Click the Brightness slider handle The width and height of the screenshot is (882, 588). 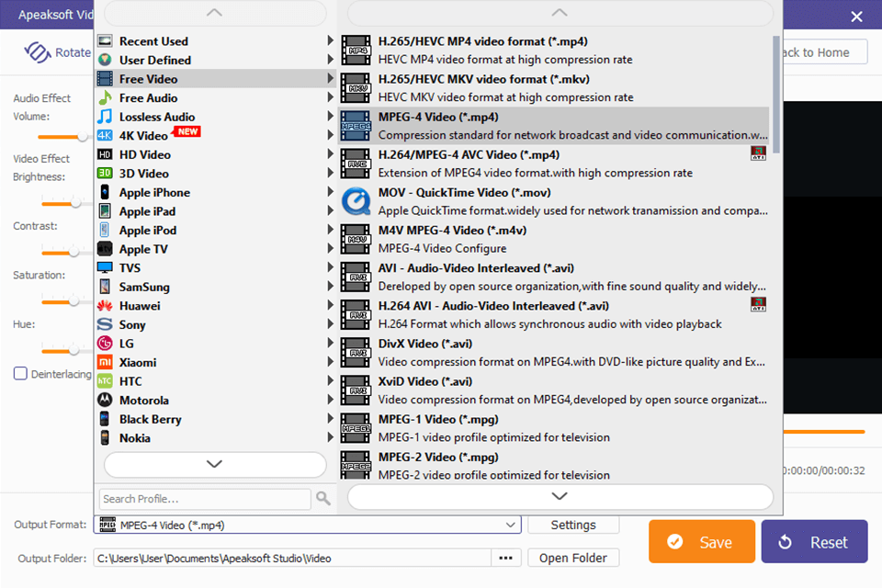75,202
